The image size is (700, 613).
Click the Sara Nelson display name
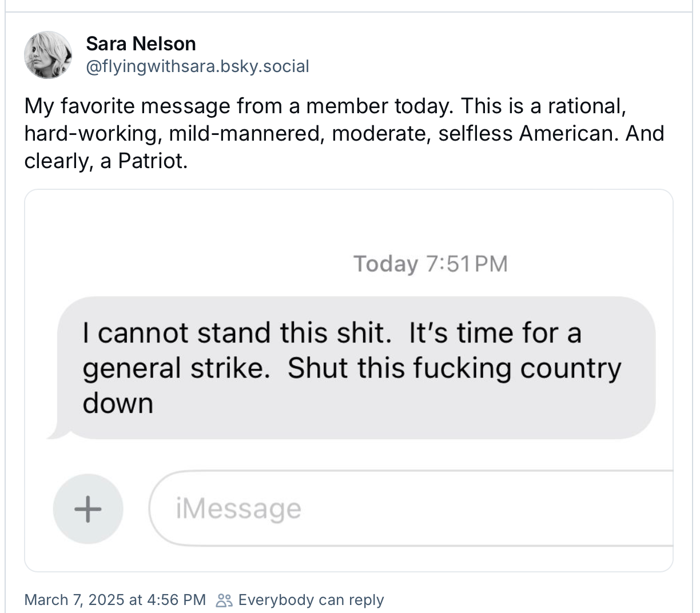coord(141,43)
